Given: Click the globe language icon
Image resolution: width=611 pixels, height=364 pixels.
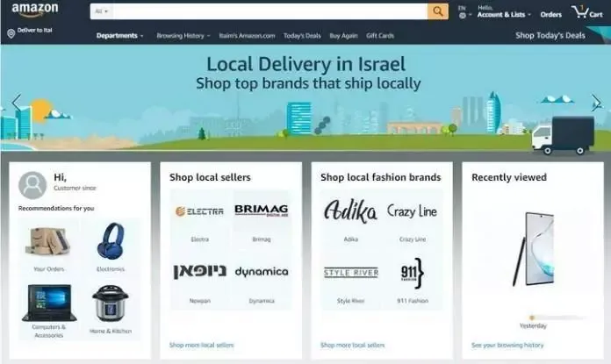Looking at the screenshot, I should [x=462, y=16].
